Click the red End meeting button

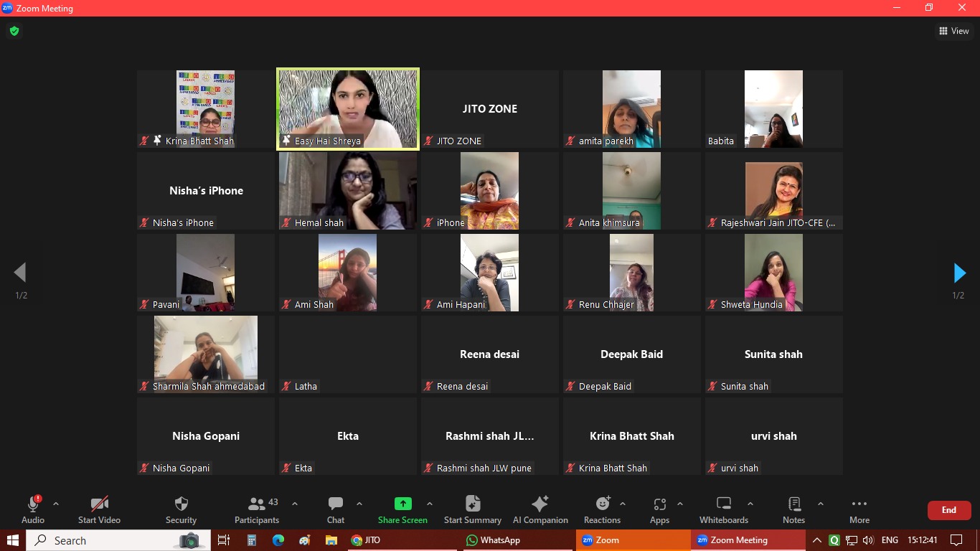948,510
